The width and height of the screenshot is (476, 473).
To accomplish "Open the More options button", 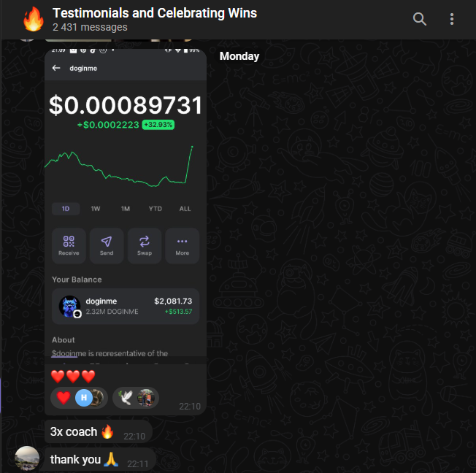I will click(x=182, y=245).
